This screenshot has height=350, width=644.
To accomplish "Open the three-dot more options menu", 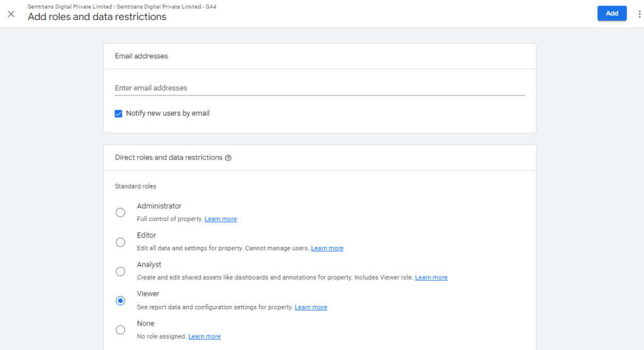I will (x=639, y=14).
